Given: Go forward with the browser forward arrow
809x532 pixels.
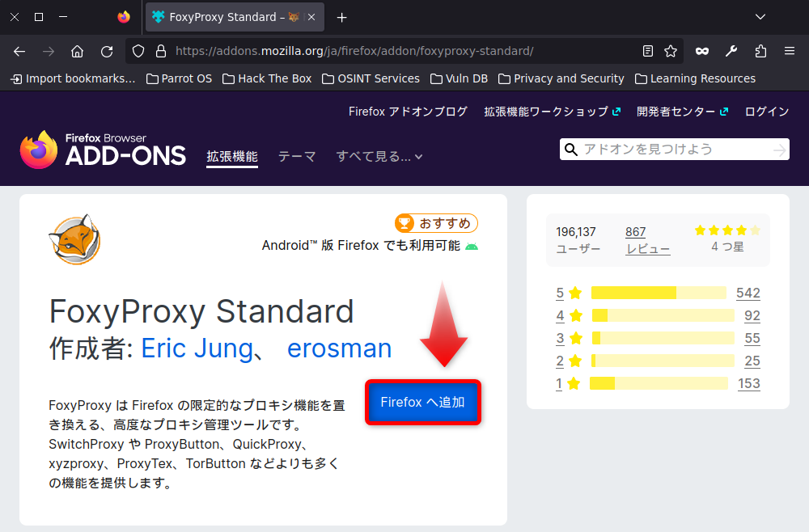Looking at the screenshot, I should click(x=49, y=51).
